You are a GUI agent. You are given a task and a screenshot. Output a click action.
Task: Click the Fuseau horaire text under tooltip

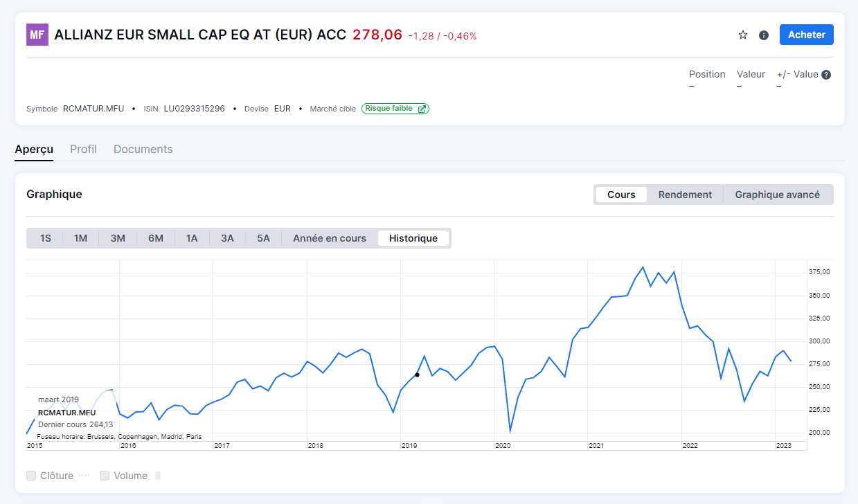coord(119,437)
